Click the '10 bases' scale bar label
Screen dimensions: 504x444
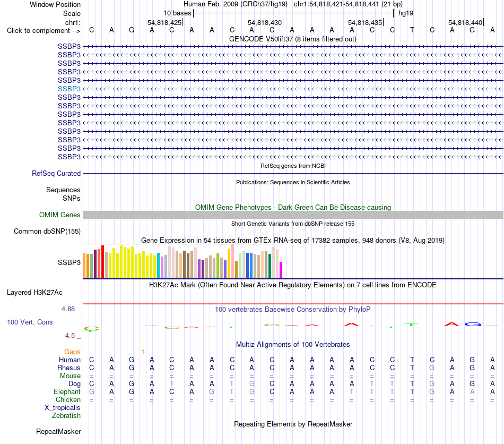(x=177, y=13)
